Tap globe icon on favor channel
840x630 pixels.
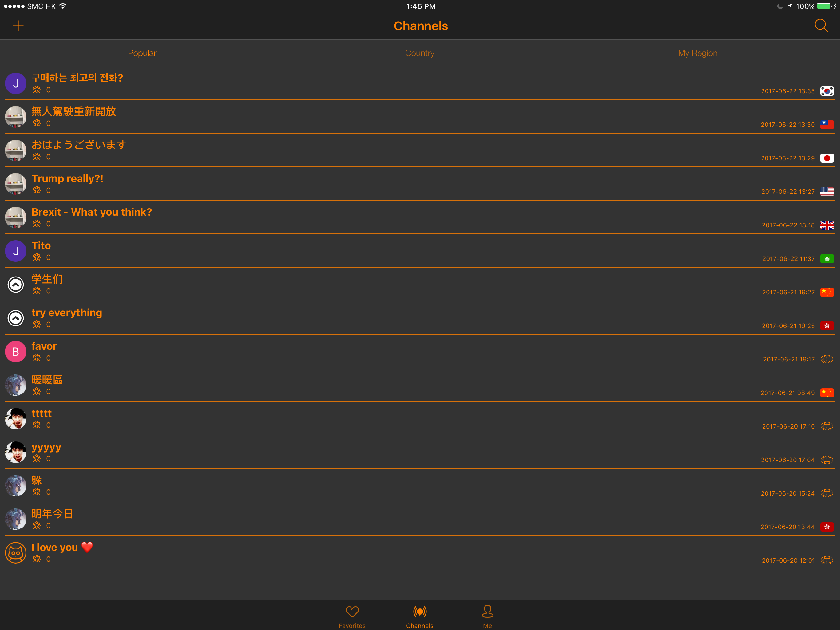pos(827,360)
